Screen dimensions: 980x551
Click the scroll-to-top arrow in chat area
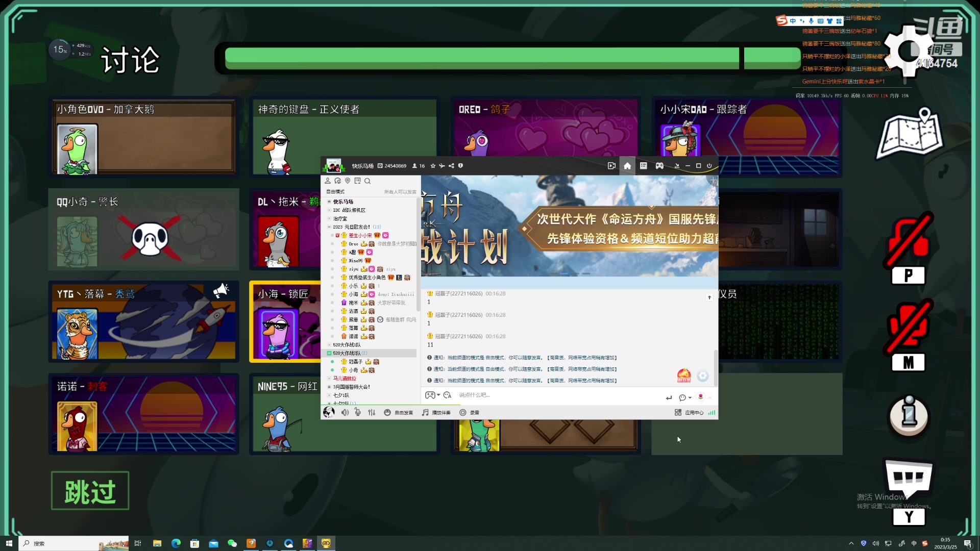709,297
